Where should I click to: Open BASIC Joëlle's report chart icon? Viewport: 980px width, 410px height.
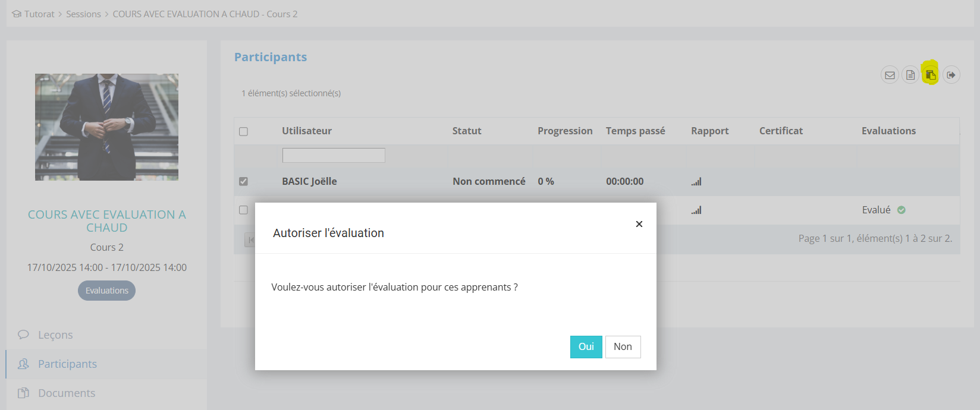pos(696,182)
